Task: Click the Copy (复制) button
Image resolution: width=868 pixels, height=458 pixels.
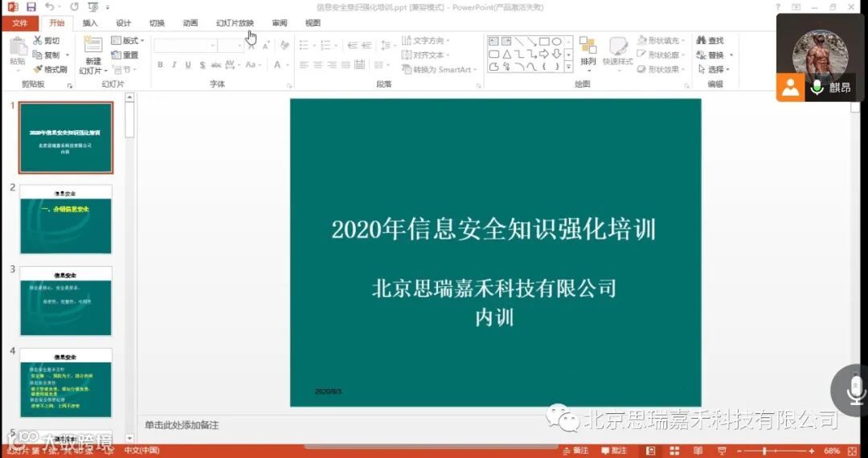Action: (47, 55)
